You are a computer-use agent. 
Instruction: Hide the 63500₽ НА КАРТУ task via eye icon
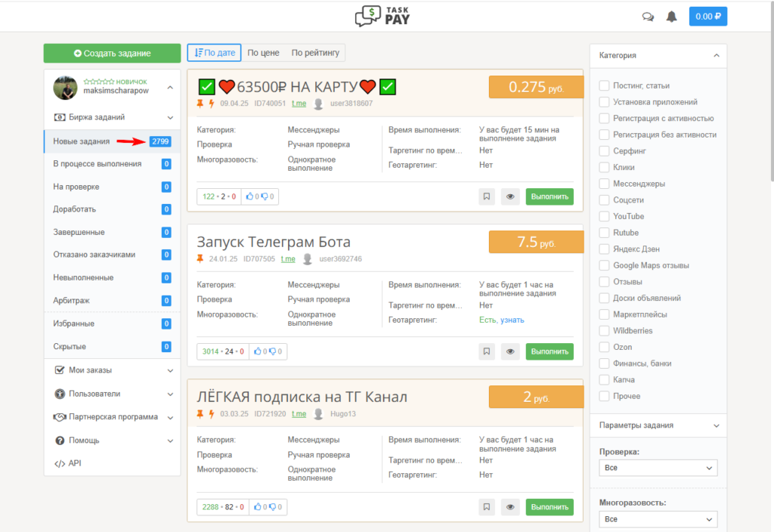(x=510, y=196)
